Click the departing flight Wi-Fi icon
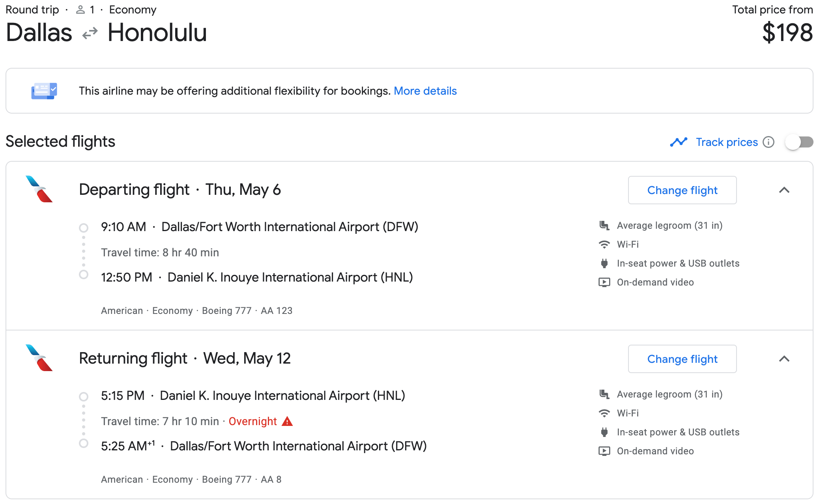 604,245
